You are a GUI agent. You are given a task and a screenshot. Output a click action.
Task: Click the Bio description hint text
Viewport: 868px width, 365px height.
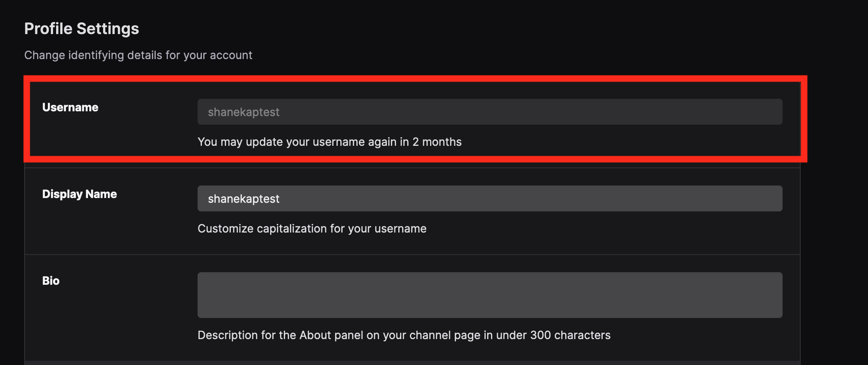click(404, 335)
